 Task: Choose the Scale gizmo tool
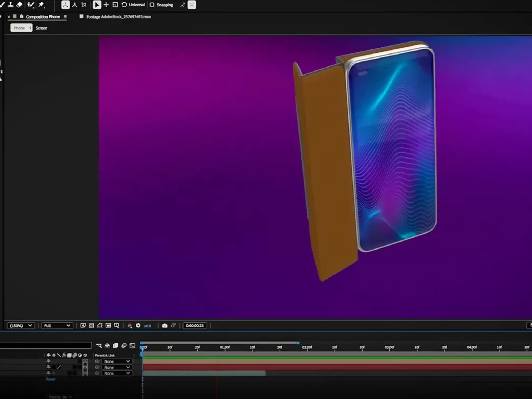point(115,5)
